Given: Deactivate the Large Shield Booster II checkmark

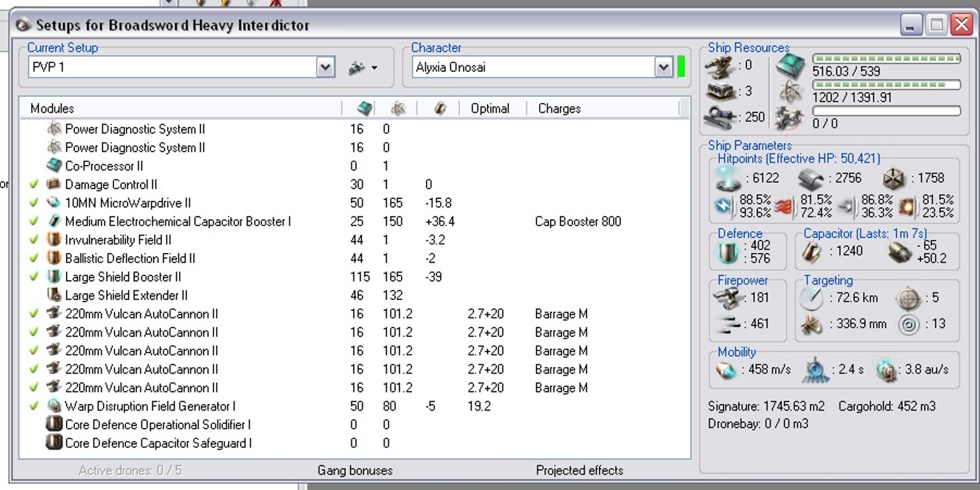Looking at the screenshot, I should [34, 277].
